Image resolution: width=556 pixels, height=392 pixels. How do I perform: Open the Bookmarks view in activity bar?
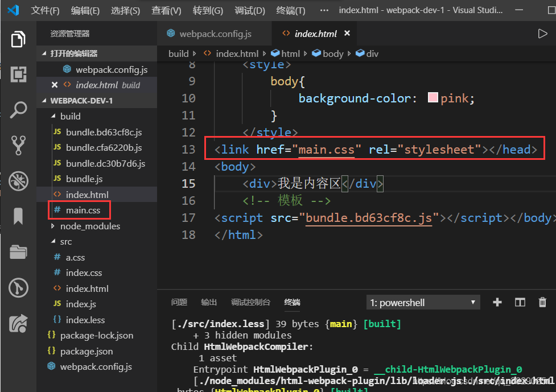coord(18,216)
